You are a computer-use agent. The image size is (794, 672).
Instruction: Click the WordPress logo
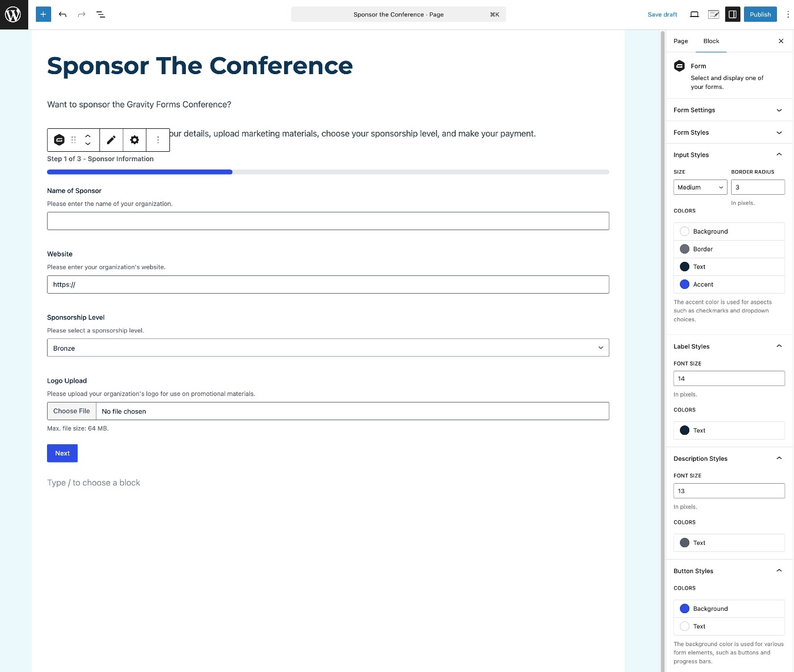[x=13, y=14]
